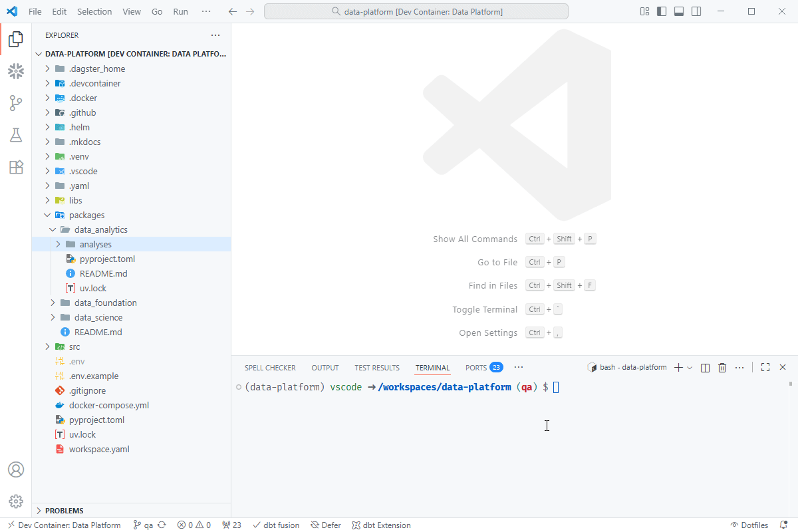Toggle the bottom panel layout button

tap(679, 11)
